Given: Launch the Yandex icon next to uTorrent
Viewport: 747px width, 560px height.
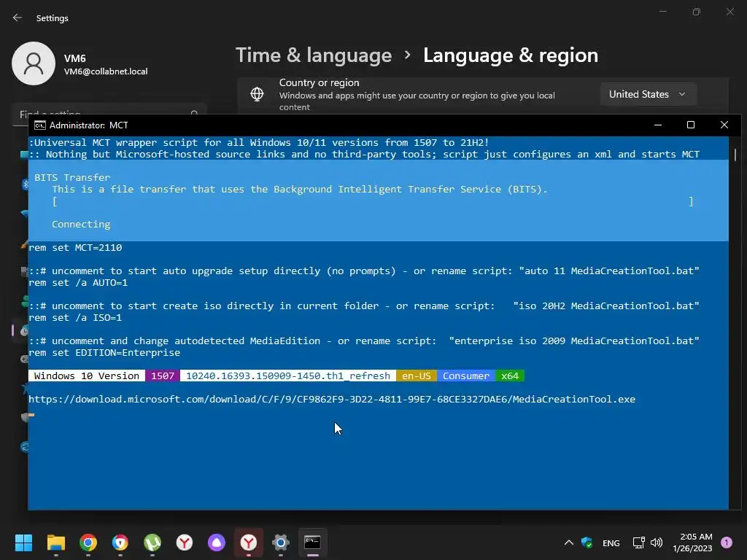Looking at the screenshot, I should pos(185,542).
